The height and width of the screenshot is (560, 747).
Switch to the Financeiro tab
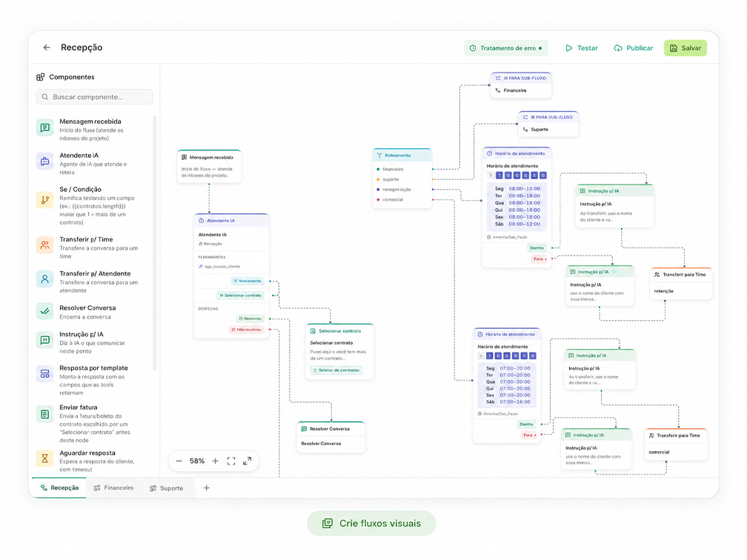(114, 487)
